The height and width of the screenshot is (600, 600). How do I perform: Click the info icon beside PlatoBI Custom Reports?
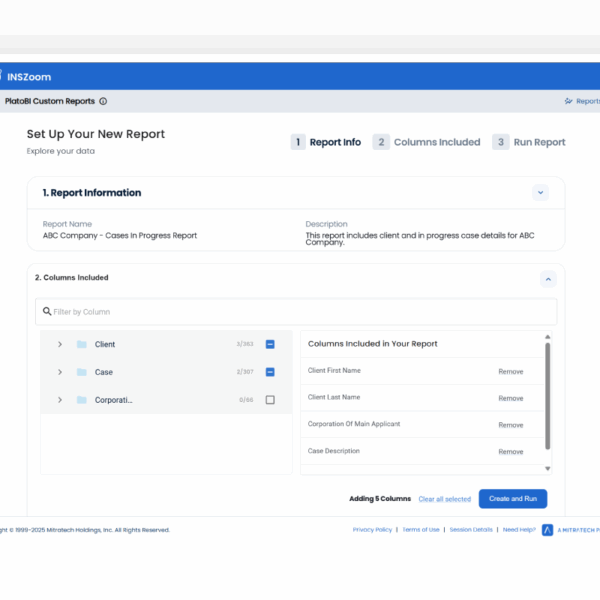(103, 101)
